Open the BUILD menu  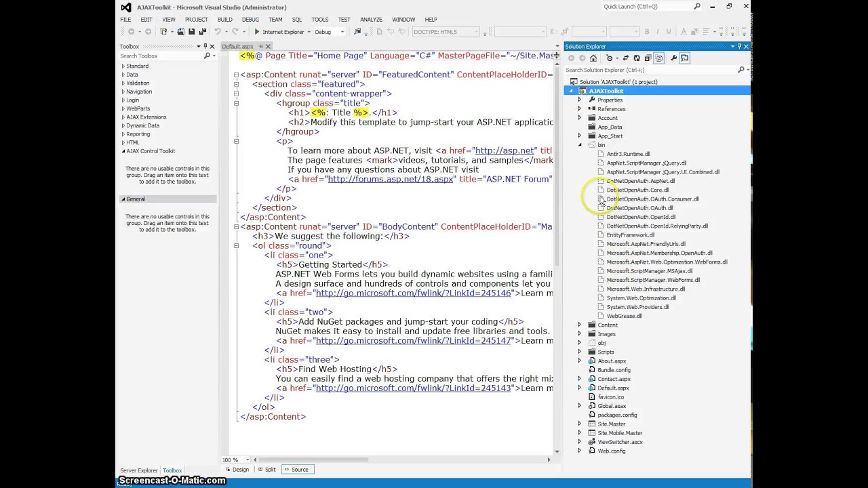coord(224,20)
